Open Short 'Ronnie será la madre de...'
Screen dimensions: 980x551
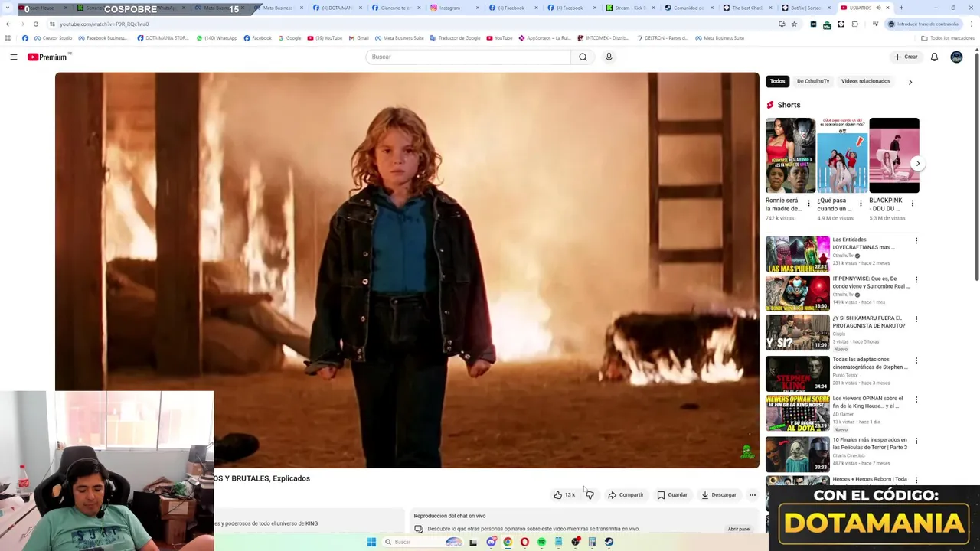pos(790,155)
